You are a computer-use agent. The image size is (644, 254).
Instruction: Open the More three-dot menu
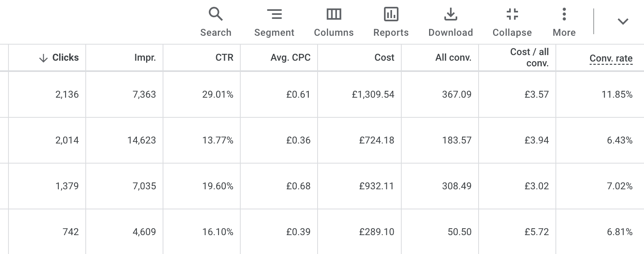click(564, 14)
